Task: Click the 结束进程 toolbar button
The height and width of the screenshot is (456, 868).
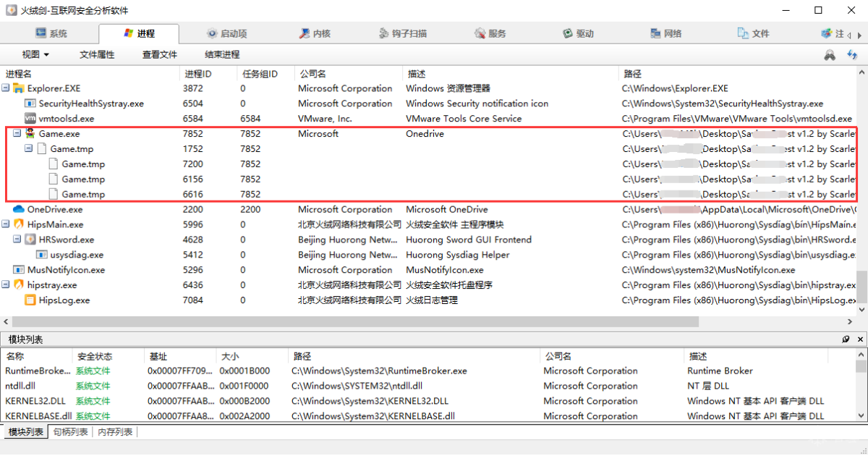Action: (222, 55)
